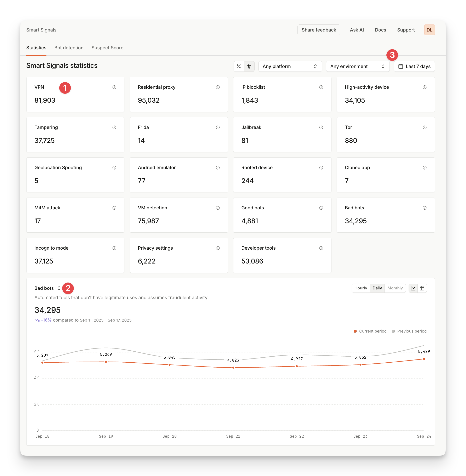This screenshot has width=466, height=476.
Task: Switch chart granularity to Monthly
Action: (395, 288)
